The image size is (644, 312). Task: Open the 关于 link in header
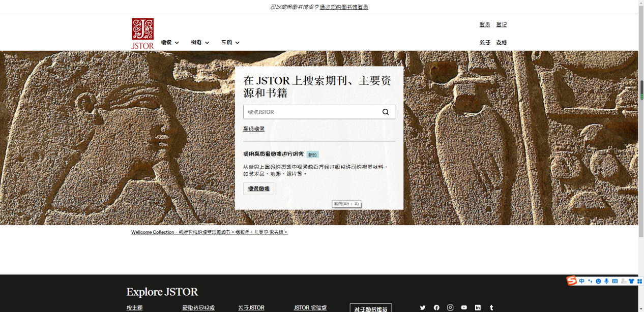(x=485, y=43)
